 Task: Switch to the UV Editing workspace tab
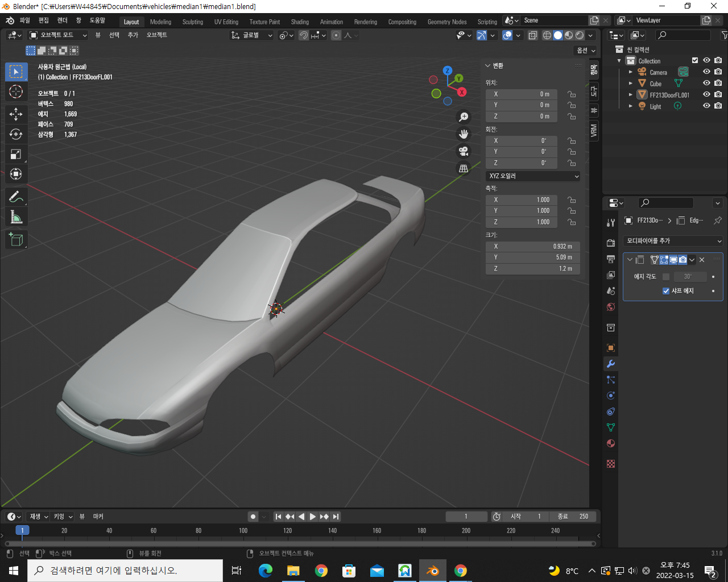point(226,22)
